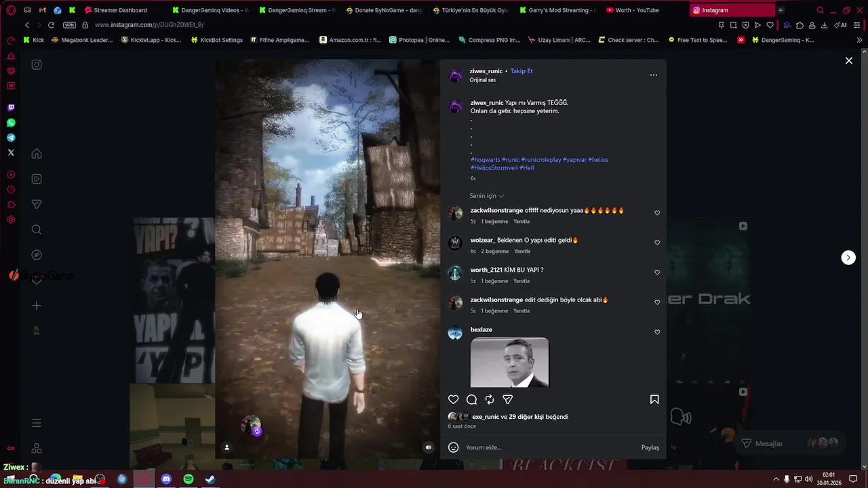Switch to 'DangerGaming Videos' tab
This screenshot has height=488, width=868.
(210, 10)
